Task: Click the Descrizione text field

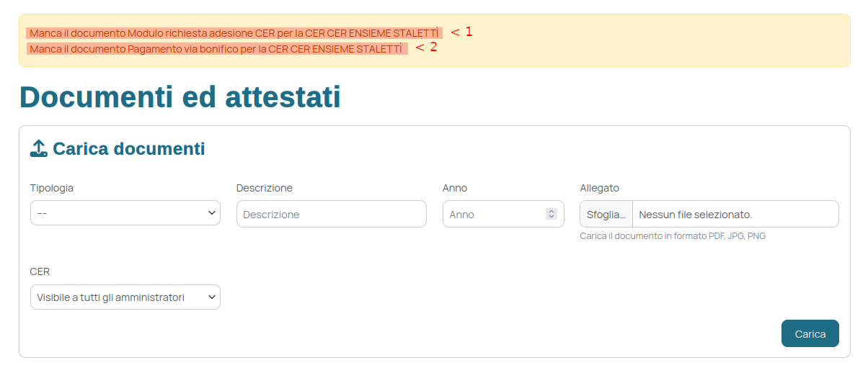Action: [332, 214]
